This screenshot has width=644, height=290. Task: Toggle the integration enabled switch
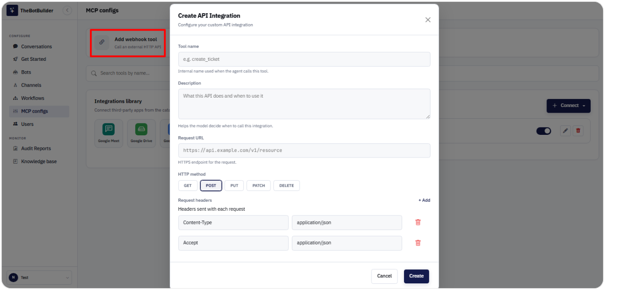point(544,131)
